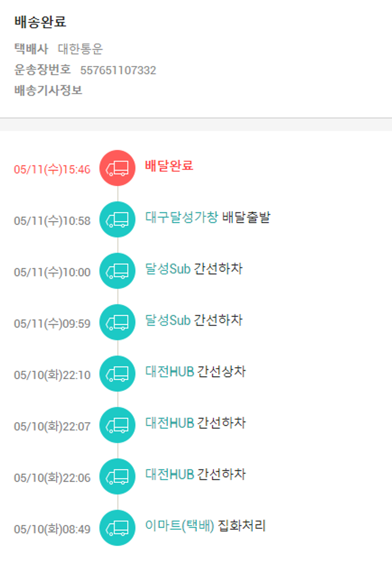Select the 대전HUB link next to 간선상차
The image size is (392, 567).
coord(170,372)
